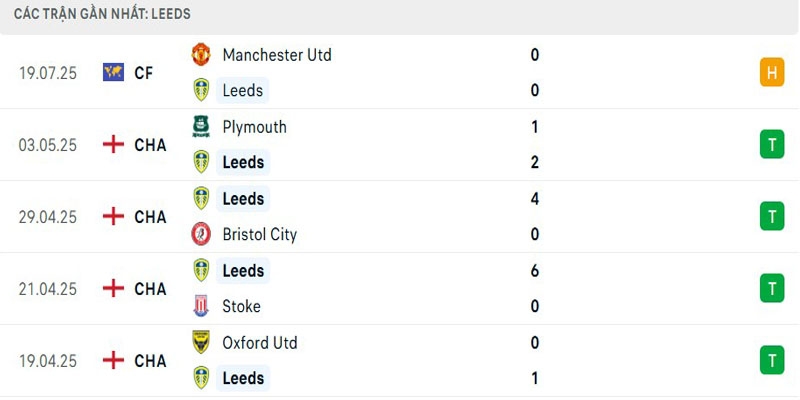
Task: Click the Oxford Utd club crest
Action: click(x=201, y=343)
